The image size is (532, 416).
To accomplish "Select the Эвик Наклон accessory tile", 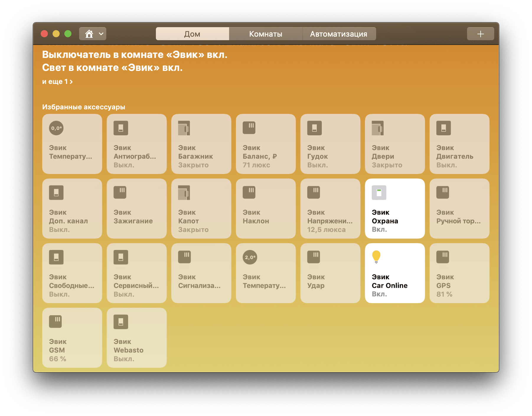I will [265, 208].
